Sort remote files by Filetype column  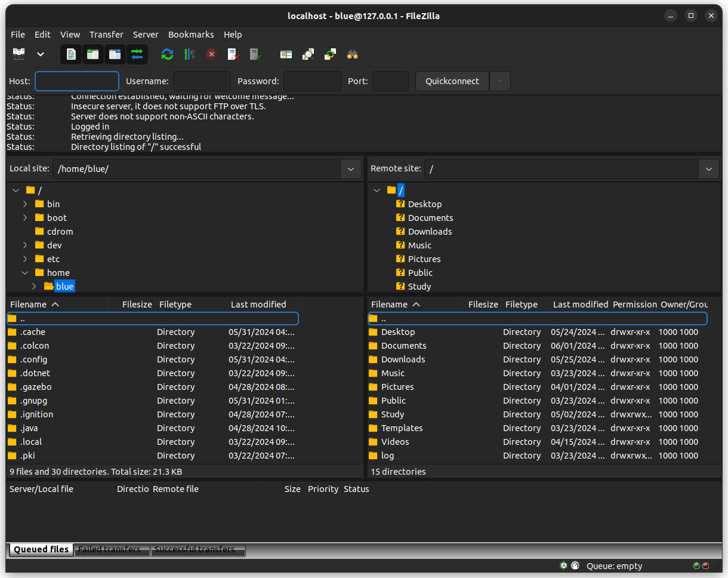[x=525, y=305]
